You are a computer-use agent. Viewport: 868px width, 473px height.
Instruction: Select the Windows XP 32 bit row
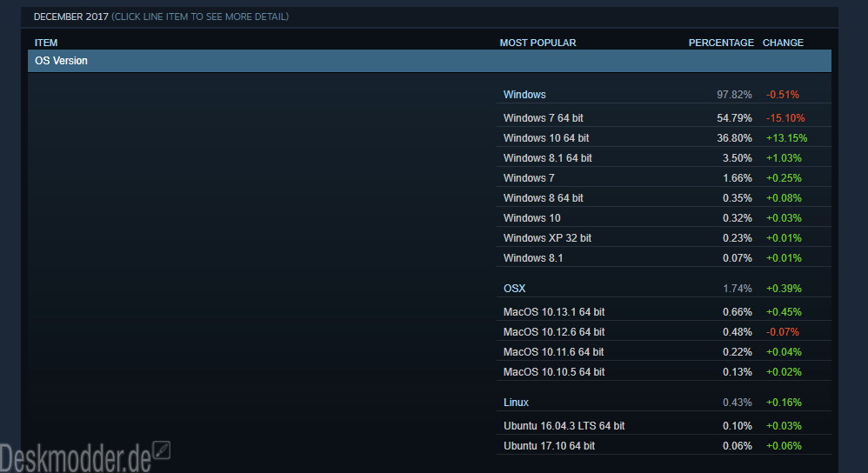664,237
